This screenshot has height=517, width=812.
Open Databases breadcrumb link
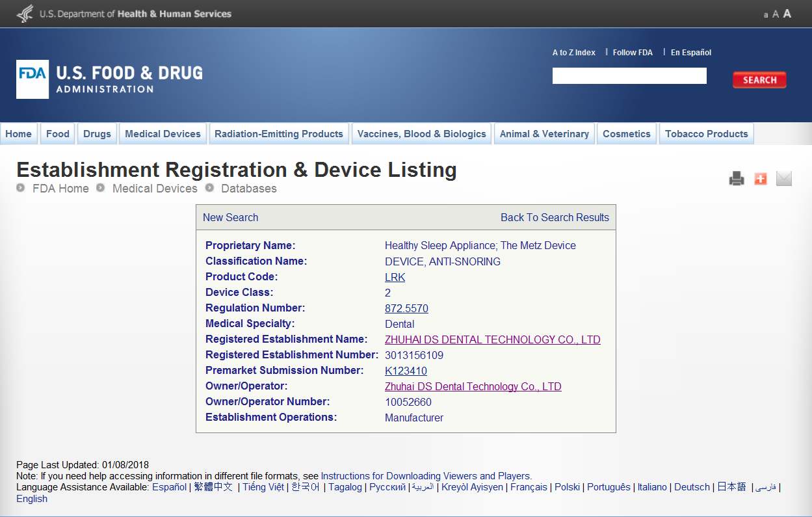pos(249,189)
